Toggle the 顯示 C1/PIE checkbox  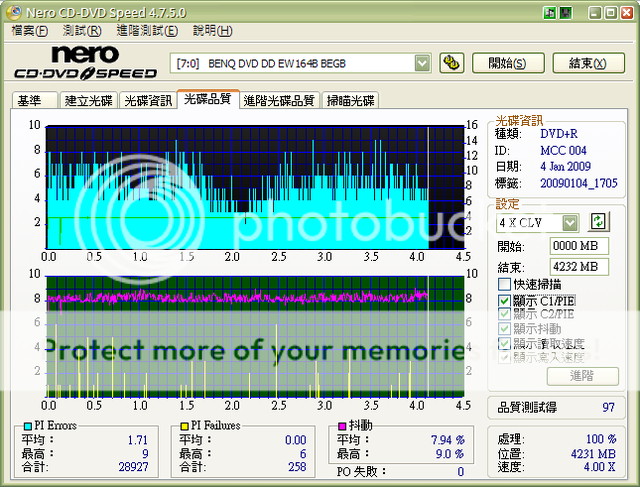pos(504,300)
